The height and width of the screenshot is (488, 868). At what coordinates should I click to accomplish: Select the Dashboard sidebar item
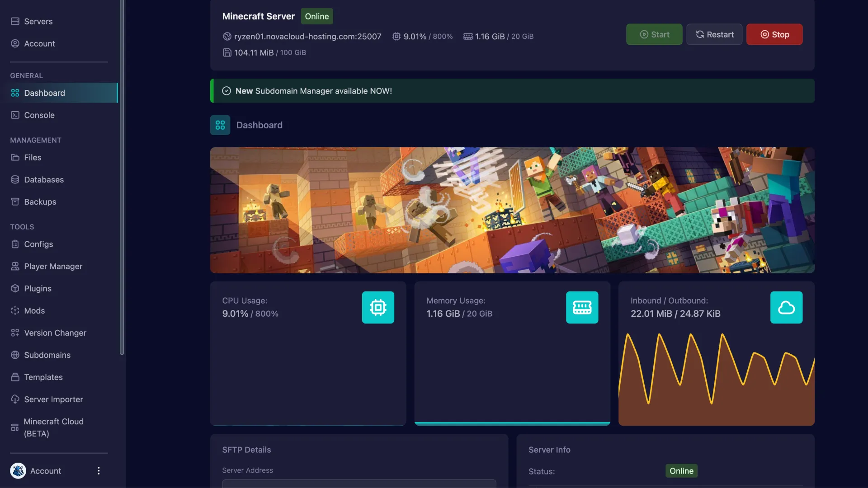(59, 93)
